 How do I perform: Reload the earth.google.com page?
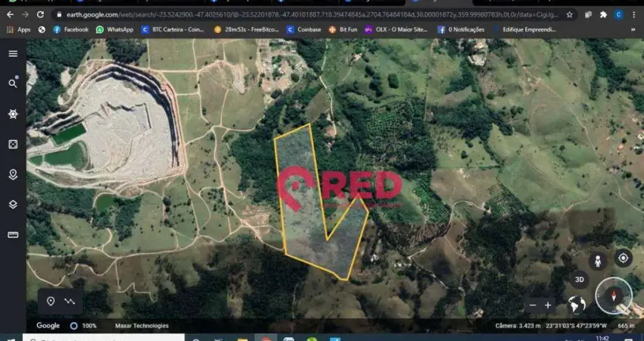(x=40, y=15)
